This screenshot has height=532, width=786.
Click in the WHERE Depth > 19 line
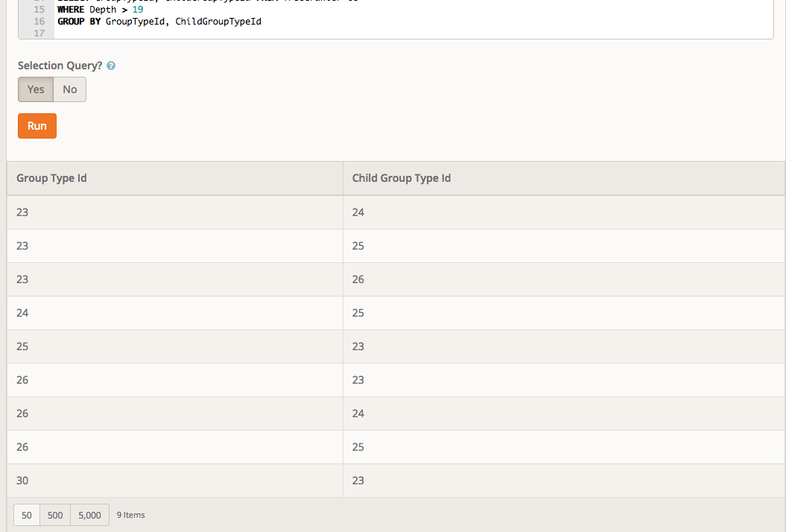(101, 10)
